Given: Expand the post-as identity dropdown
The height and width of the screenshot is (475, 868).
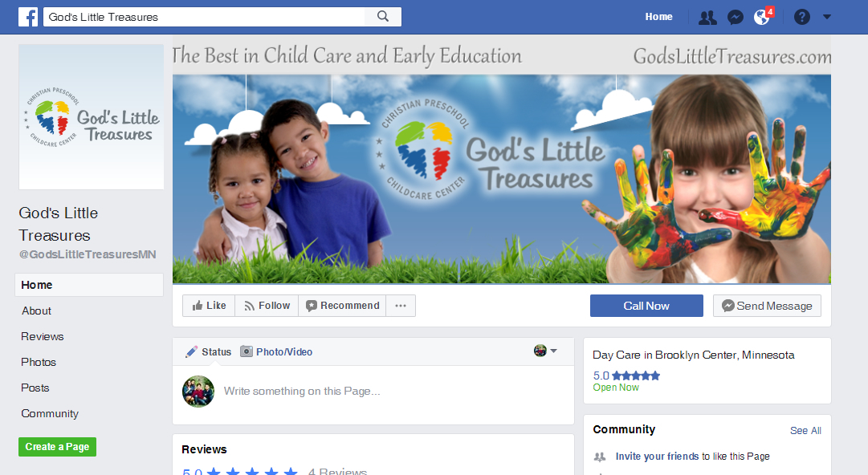Looking at the screenshot, I should (x=545, y=351).
